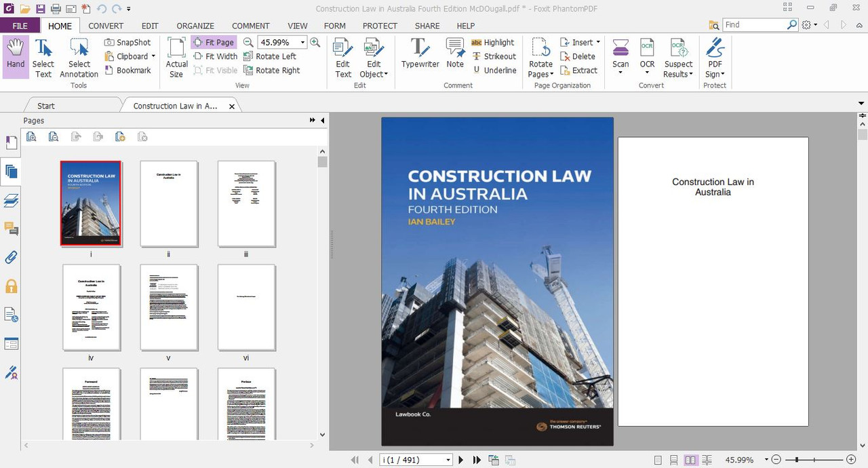Screen dimensions: 868x468
Task: Open the zoom percentage dropdown in ribbon
Action: [302, 42]
